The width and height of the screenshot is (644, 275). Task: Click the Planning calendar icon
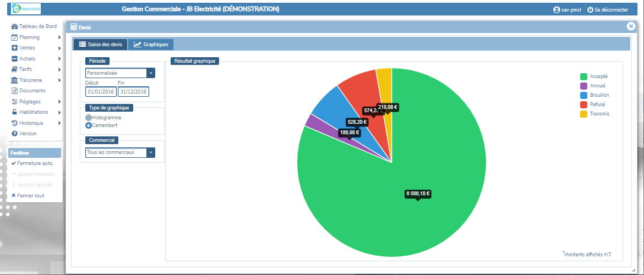(x=14, y=37)
